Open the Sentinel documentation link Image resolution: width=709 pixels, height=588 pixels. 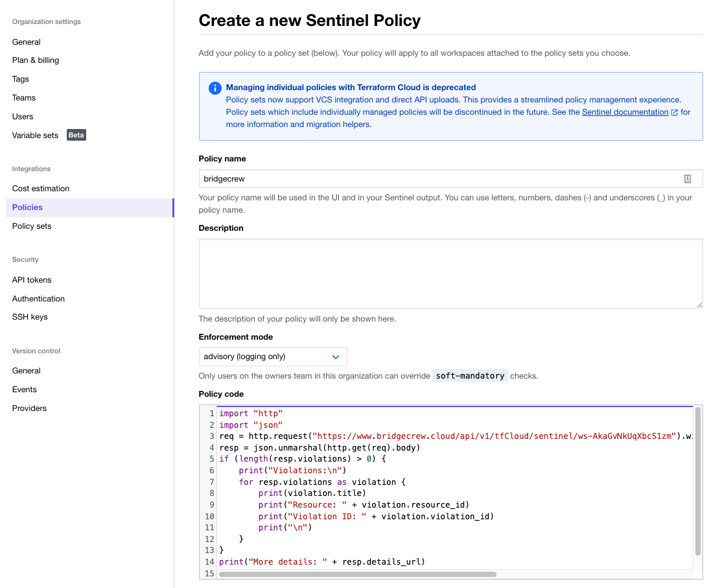[x=625, y=112]
